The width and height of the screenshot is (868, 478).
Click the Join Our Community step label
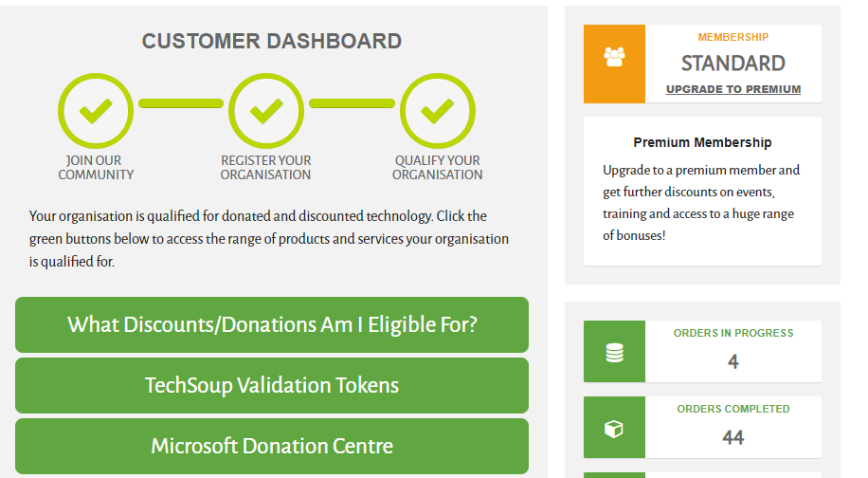tap(96, 168)
